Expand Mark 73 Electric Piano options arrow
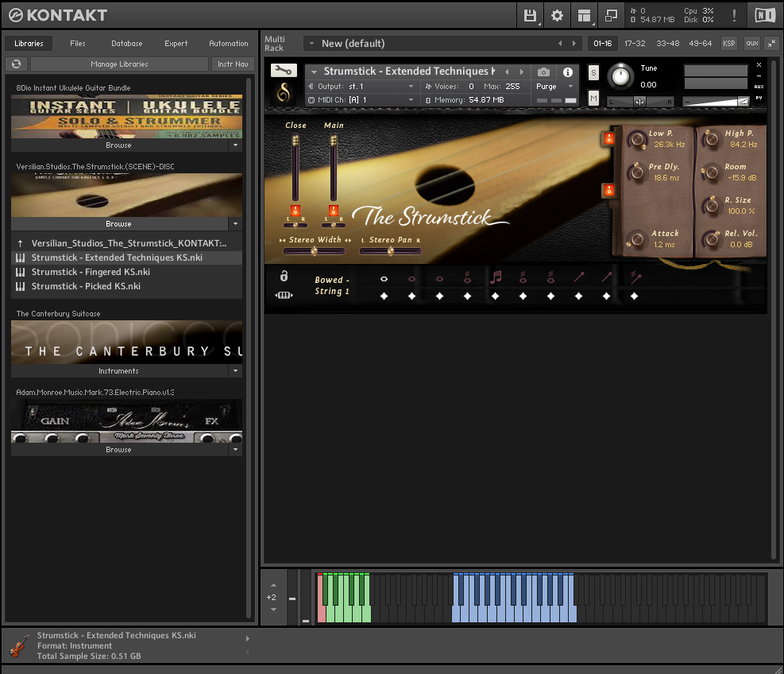This screenshot has width=784, height=674. coord(235,449)
